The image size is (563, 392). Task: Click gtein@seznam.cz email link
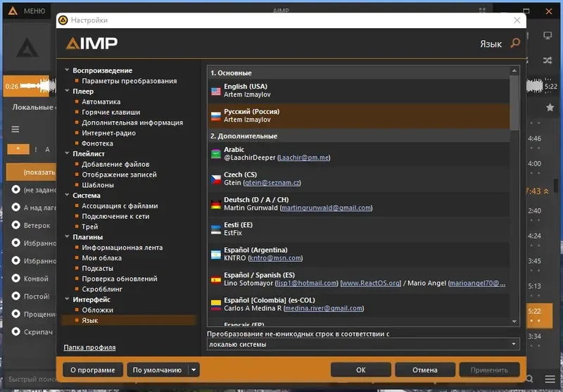pos(272,183)
